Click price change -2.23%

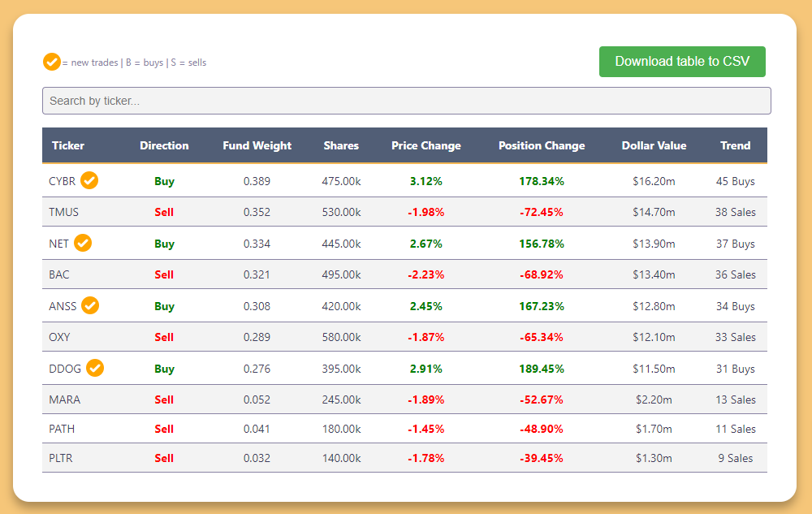click(426, 274)
